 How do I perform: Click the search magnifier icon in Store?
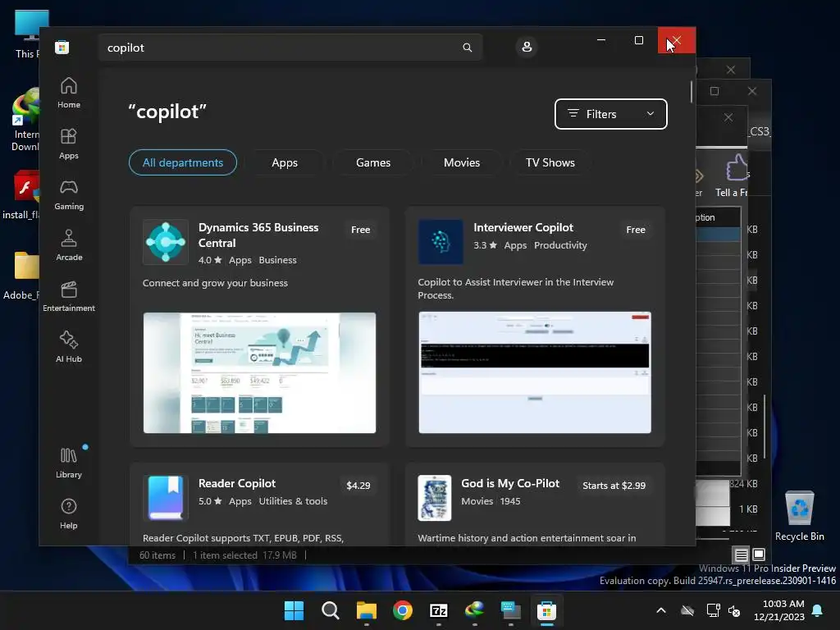pos(467,47)
